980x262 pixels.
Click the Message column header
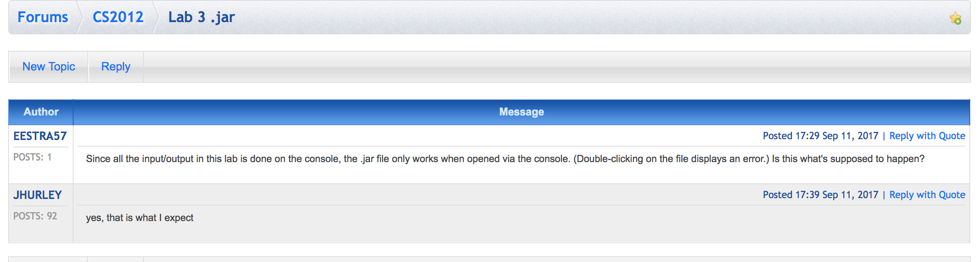tap(521, 112)
